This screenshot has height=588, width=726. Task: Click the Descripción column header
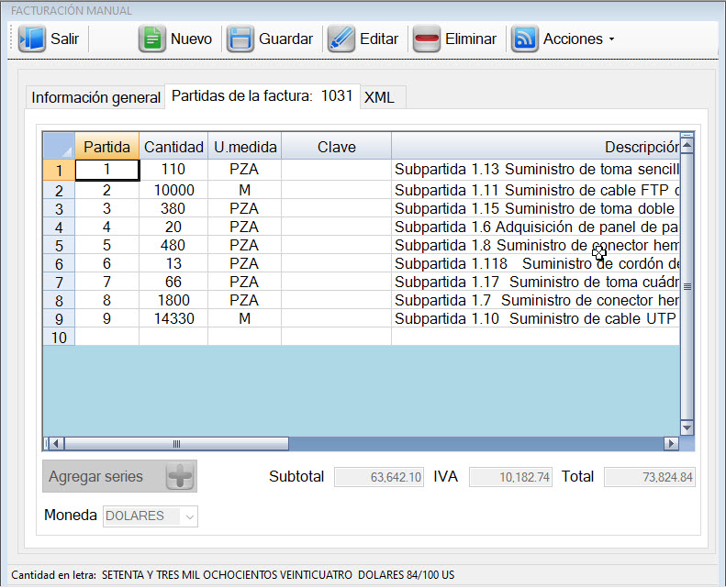536,147
